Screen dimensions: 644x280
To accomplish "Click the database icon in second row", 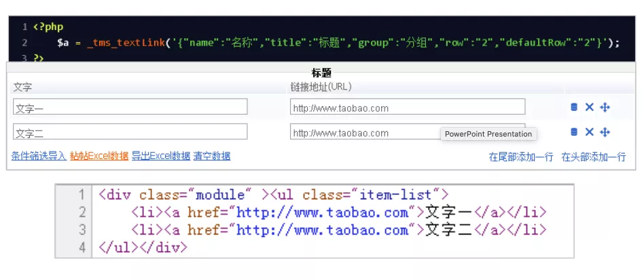I will click(574, 132).
